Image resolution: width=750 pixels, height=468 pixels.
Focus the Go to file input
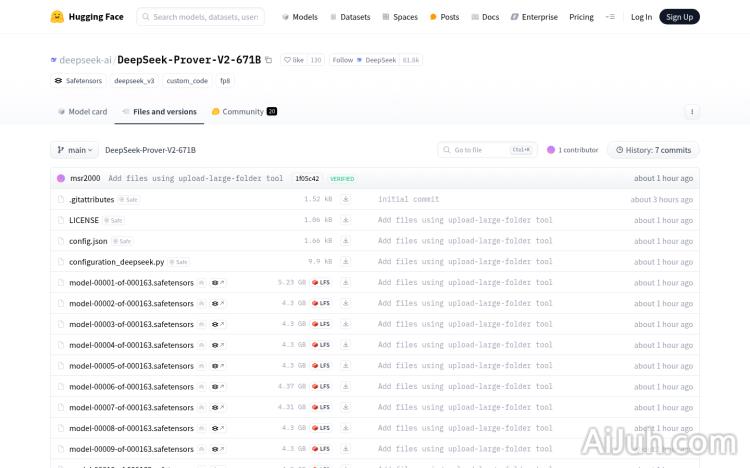click(x=487, y=150)
